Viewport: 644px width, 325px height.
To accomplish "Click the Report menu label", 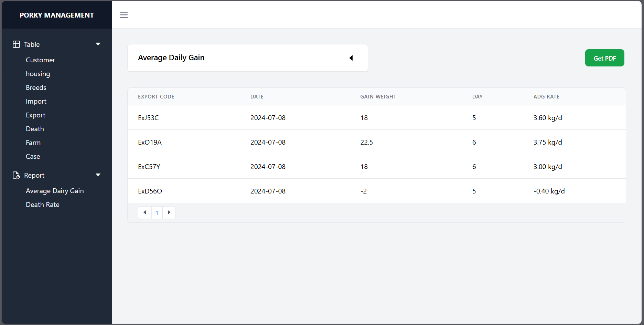I will pos(34,175).
